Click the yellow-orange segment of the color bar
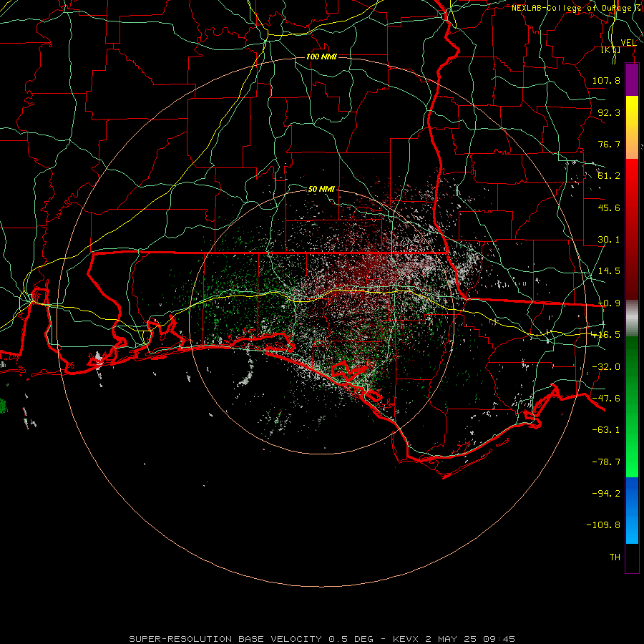The height and width of the screenshot is (644, 644). (x=632, y=127)
